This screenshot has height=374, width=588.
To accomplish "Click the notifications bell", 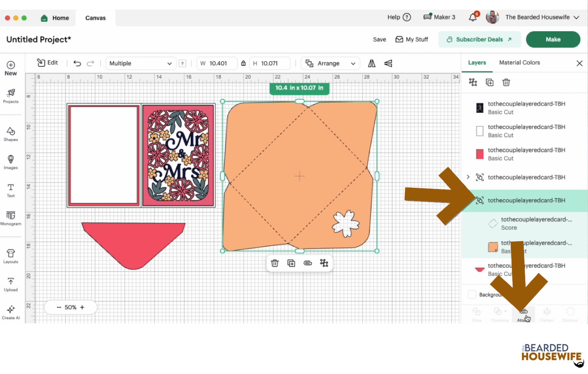I will coord(473,17).
